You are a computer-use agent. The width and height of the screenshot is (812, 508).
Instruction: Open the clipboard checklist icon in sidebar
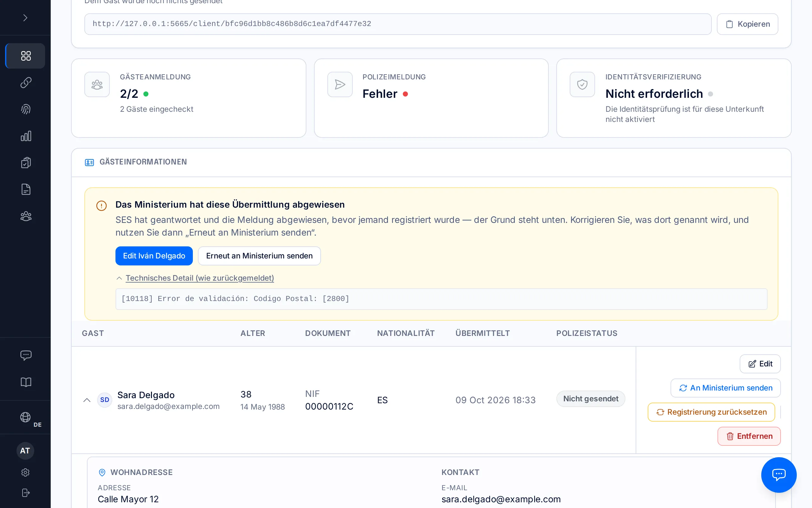click(26, 163)
